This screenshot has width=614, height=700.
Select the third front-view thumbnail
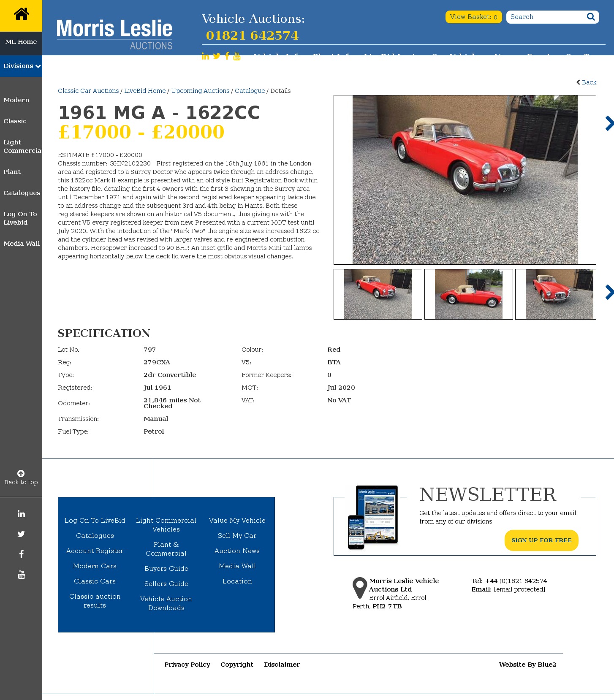(x=556, y=294)
